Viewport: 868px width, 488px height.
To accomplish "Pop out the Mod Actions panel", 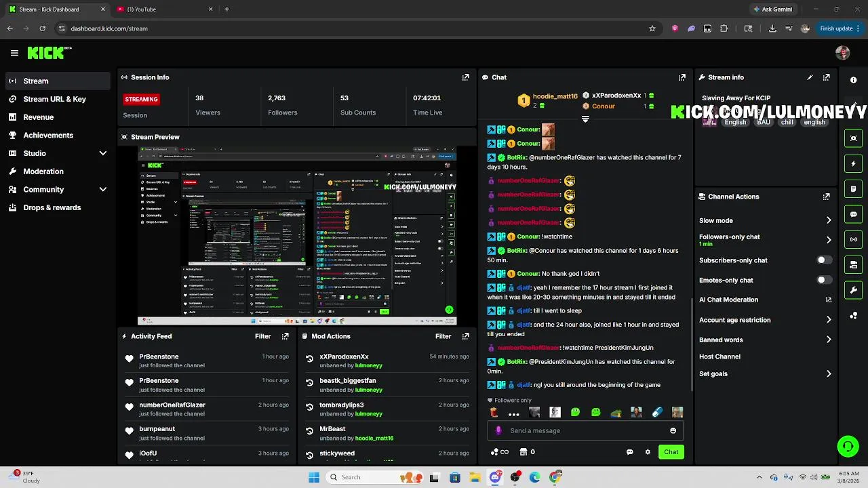I will click(x=465, y=336).
